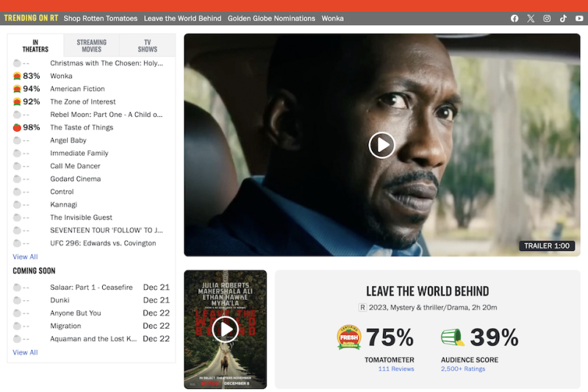The image size is (588, 392).
Task: Click The Taste of Things 98% tomato
Action: tap(17, 127)
